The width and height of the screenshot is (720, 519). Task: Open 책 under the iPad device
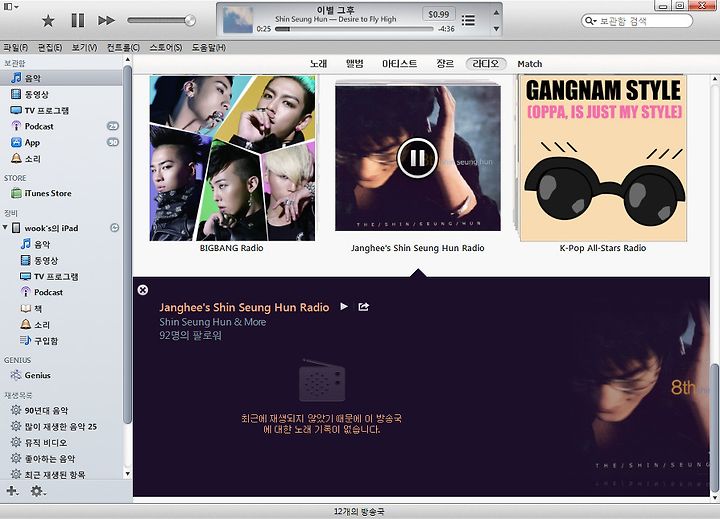61,309
